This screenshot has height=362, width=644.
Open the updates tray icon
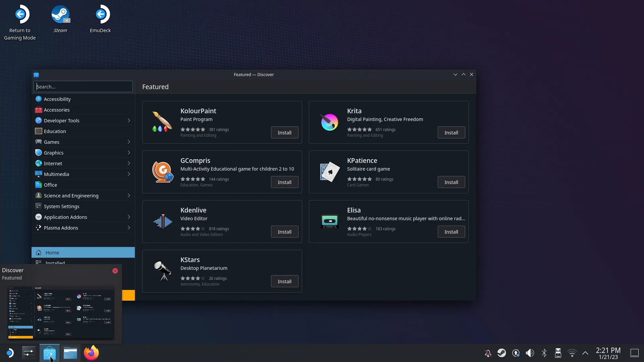coord(516,353)
